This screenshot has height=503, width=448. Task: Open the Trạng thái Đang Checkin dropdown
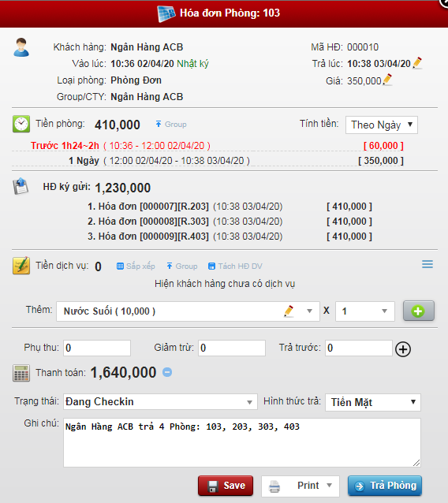click(x=160, y=401)
